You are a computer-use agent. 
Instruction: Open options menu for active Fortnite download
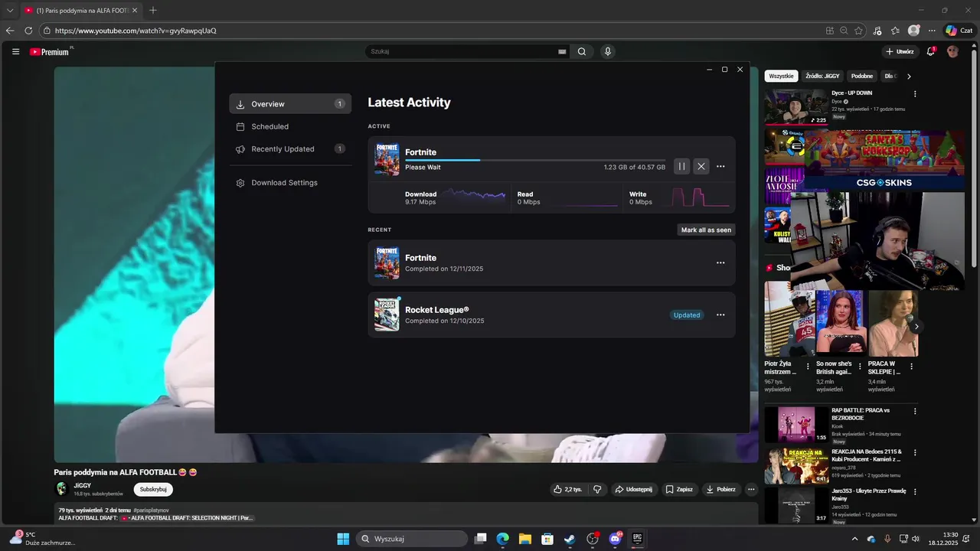click(720, 166)
